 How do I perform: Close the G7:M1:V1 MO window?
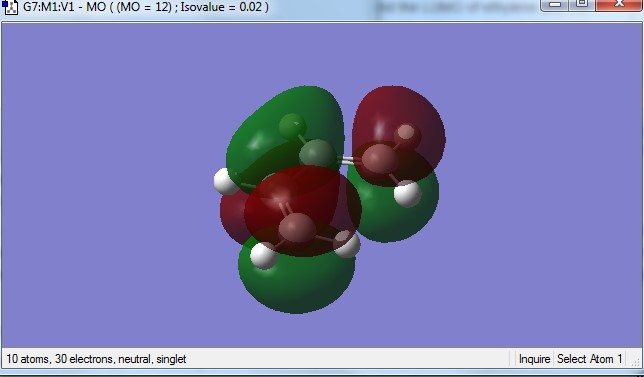[619, 5]
